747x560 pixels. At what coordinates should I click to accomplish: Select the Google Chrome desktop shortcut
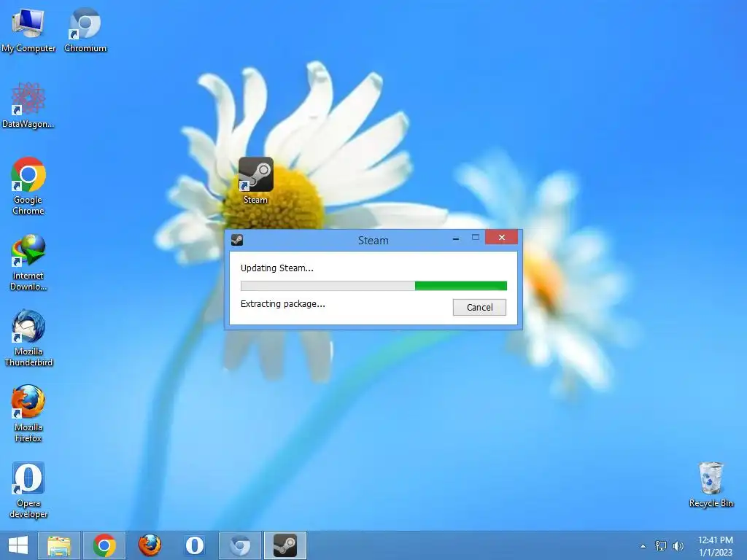pyautogui.click(x=28, y=186)
